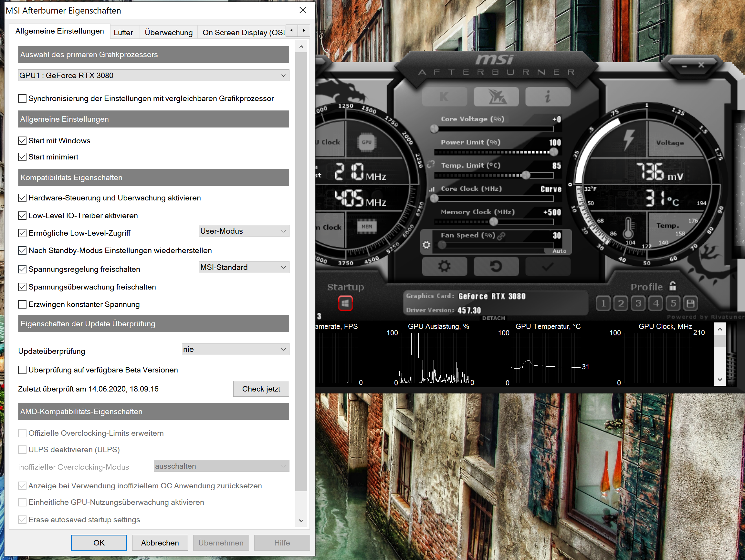Enable Erzwingen konstanter Spannung checkbox
The height and width of the screenshot is (560, 745).
(x=22, y=305)
